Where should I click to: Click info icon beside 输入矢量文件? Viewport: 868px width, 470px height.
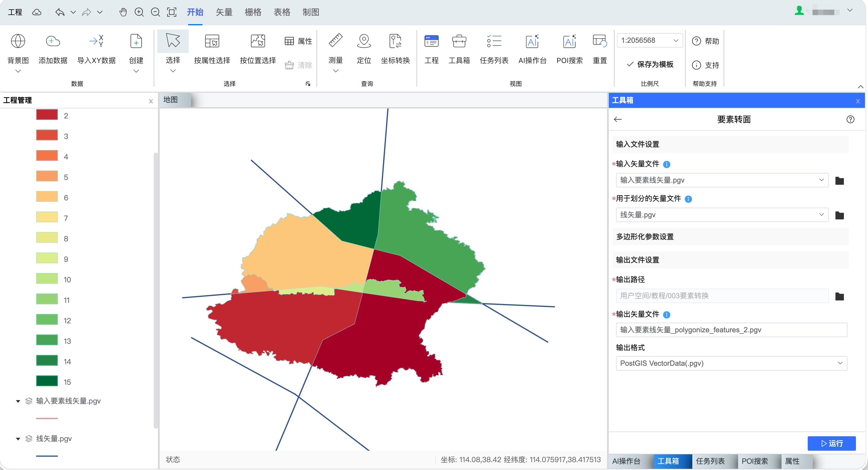click(666, 164)
